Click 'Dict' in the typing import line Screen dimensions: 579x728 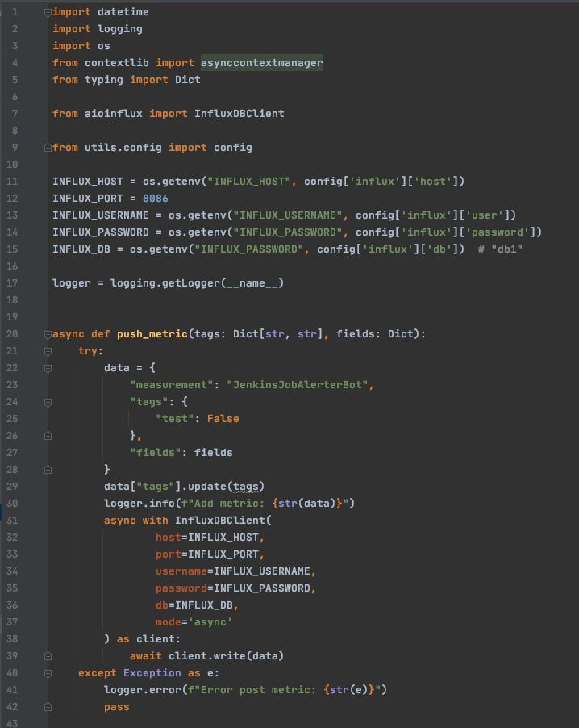coord(187,80)
